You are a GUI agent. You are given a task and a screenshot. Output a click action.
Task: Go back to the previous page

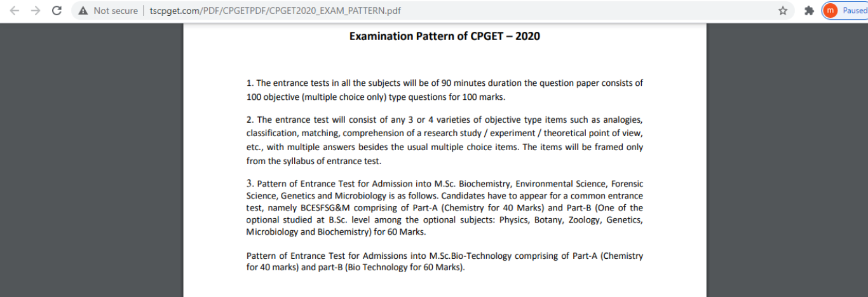coord(15,11)
